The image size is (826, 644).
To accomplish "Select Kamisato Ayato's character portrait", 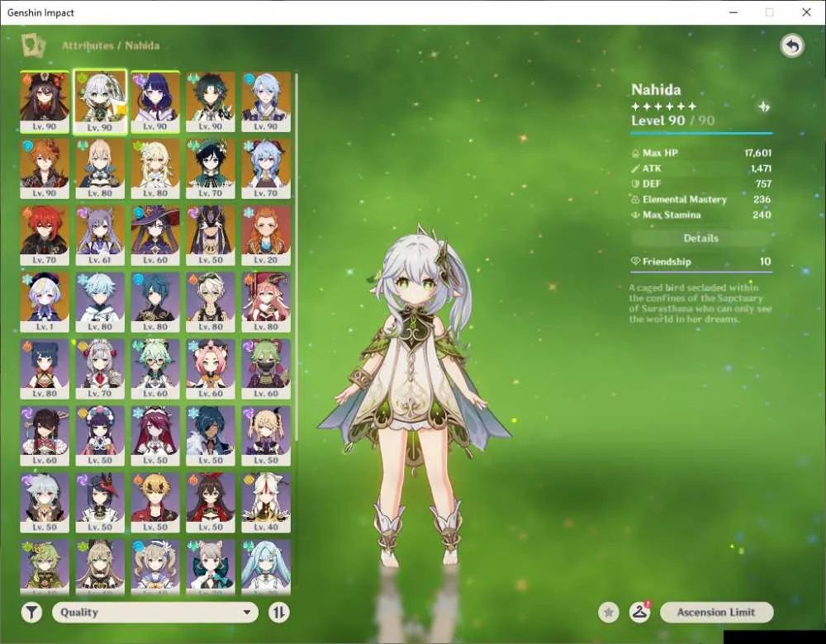I will [266, 102].
